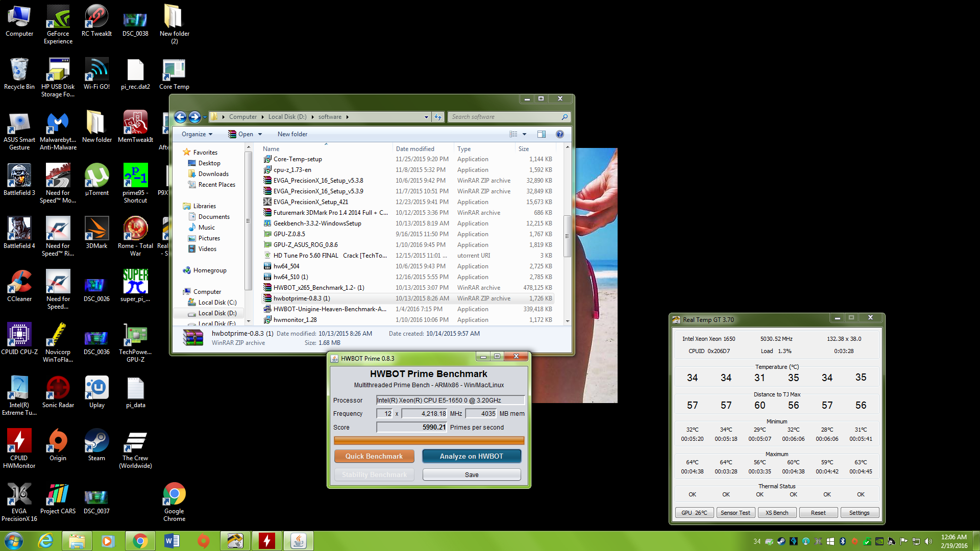Select Sonic Radar desktop icon
980x551 pixels.
[x=58, y=392]
